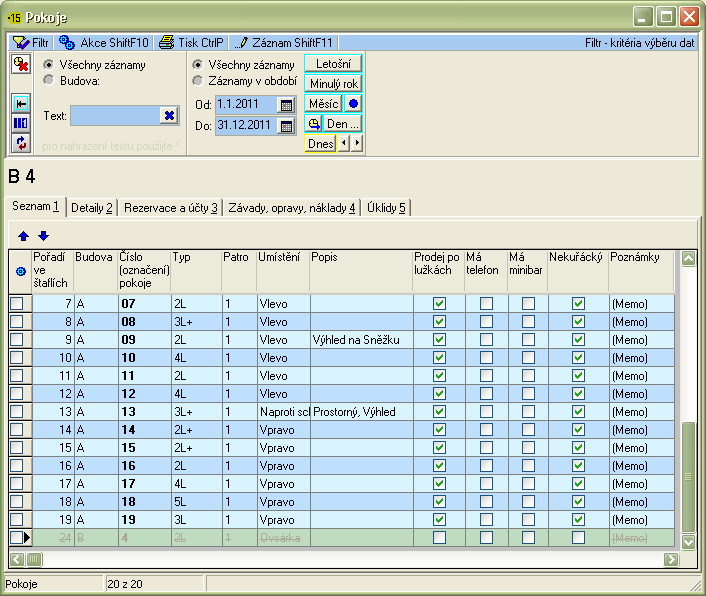Select Ovsárka cell in row 24
This screenshot has width=706, height=596.
click(284, 538)
